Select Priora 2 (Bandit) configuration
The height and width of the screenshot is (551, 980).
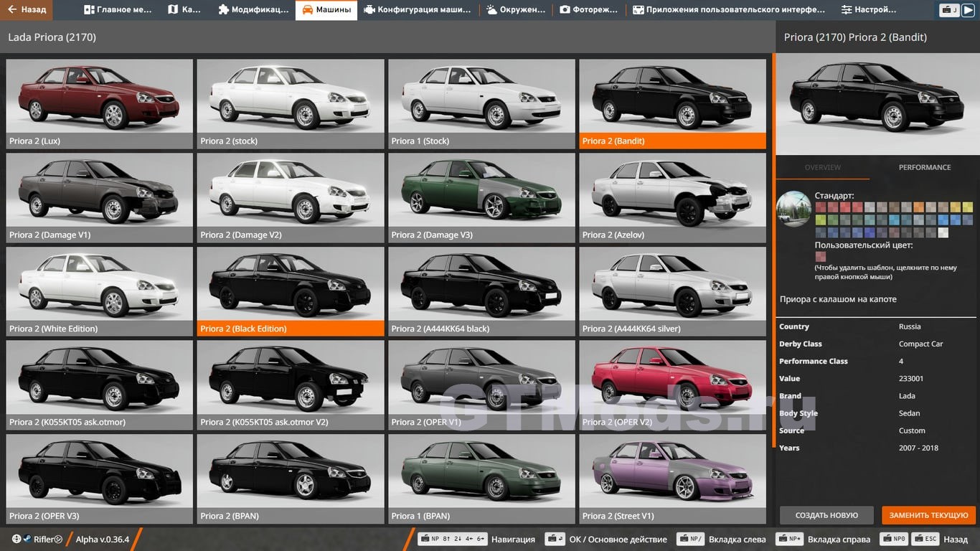673,103
